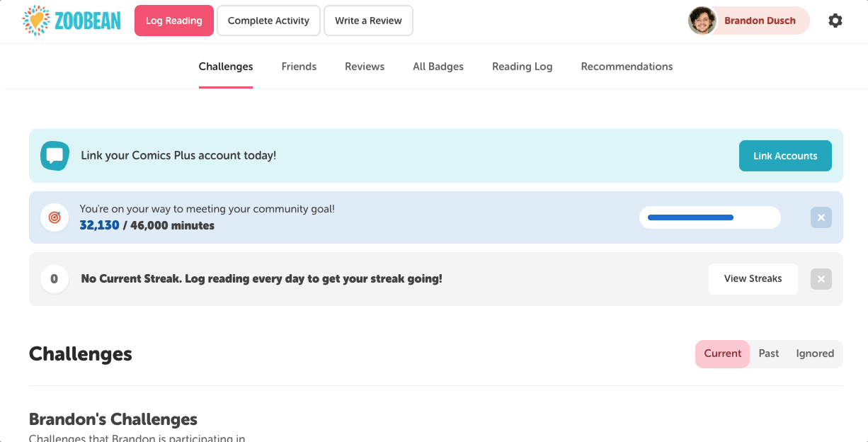Click the community goal progress bar
868x442 pixels.
710,217
